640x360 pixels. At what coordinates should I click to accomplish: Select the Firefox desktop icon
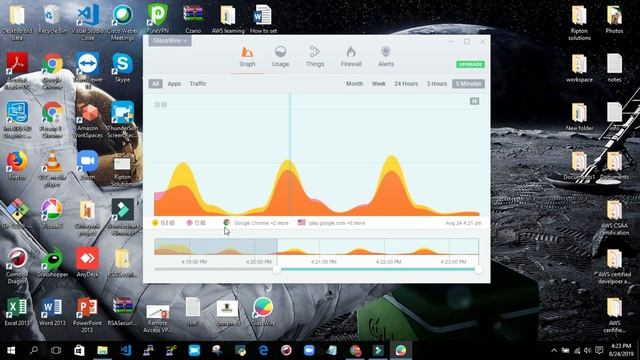tap(17, 165)
